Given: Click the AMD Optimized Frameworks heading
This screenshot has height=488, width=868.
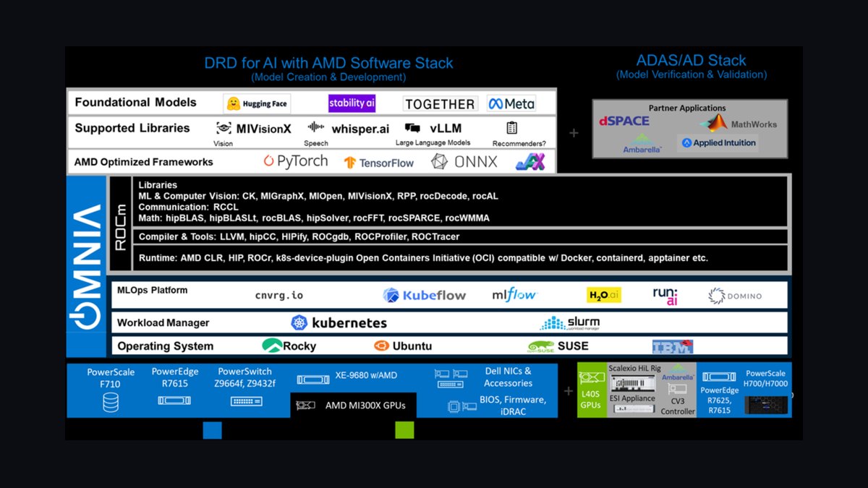Looking at the screenshot, I should (x=144, y=162).
